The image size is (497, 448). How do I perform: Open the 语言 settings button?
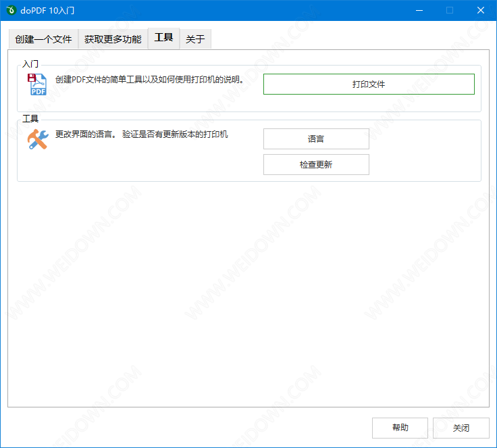coord(315,139)
